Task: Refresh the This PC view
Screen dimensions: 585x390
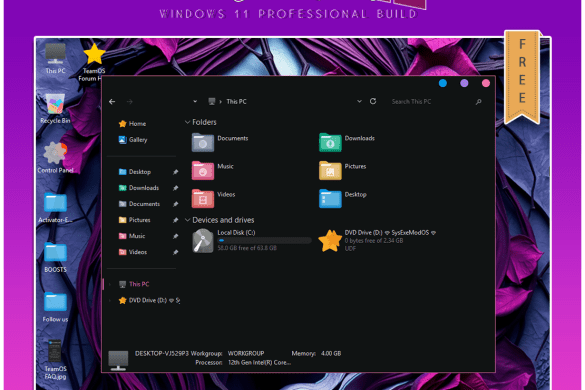Action: point(373,101)
